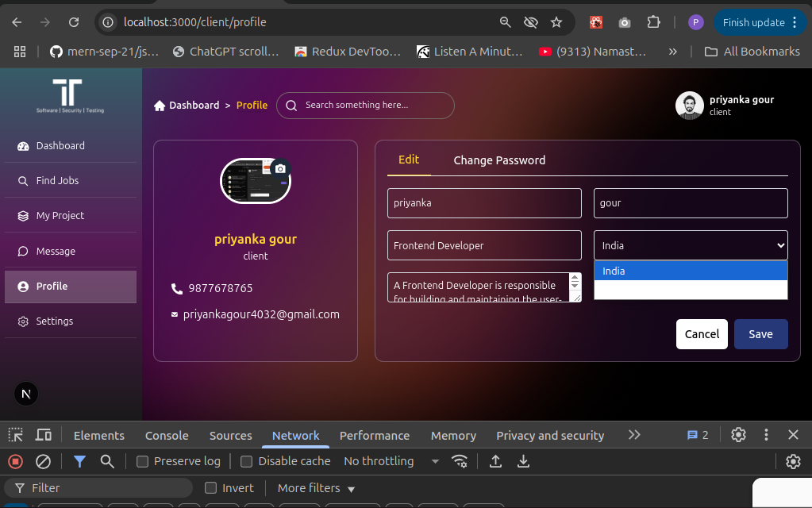Click the record network log button
This screenshot has height=508, width=812.
pos(15,461)
